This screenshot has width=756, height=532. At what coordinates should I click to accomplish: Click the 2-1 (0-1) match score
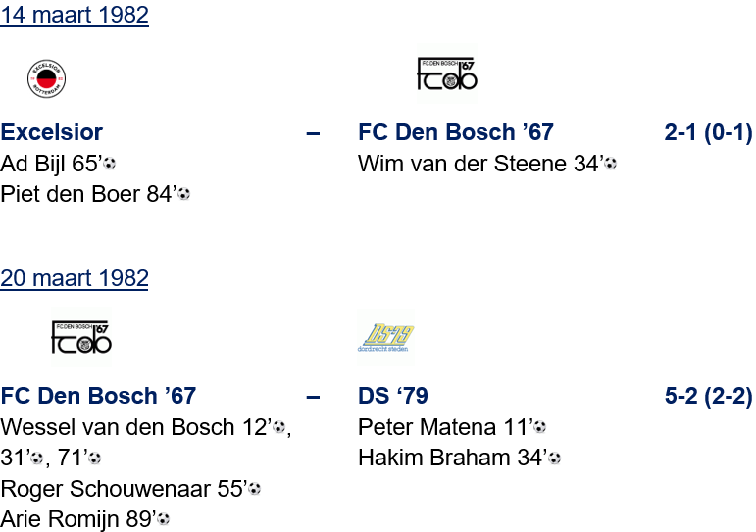click(x=708, y=133)
